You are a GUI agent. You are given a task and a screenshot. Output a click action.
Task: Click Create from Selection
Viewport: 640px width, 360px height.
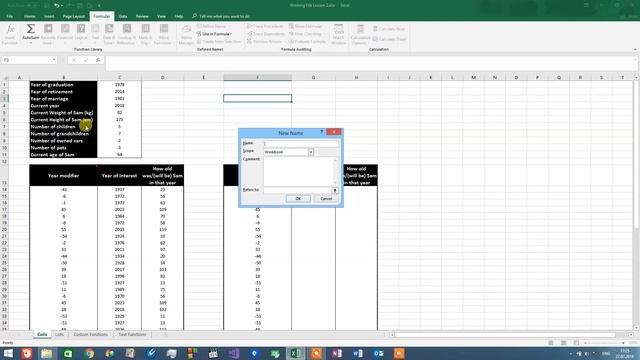point(219,42)
